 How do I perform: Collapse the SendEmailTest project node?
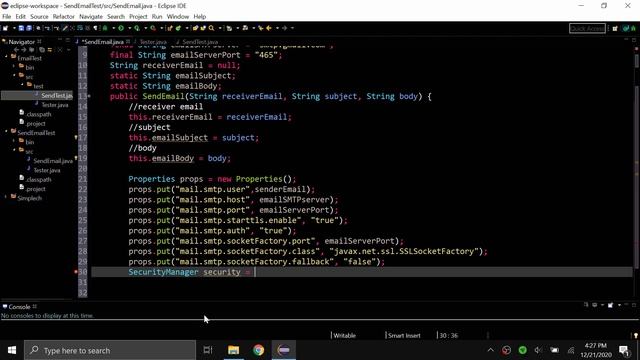[x=7, y=132]
